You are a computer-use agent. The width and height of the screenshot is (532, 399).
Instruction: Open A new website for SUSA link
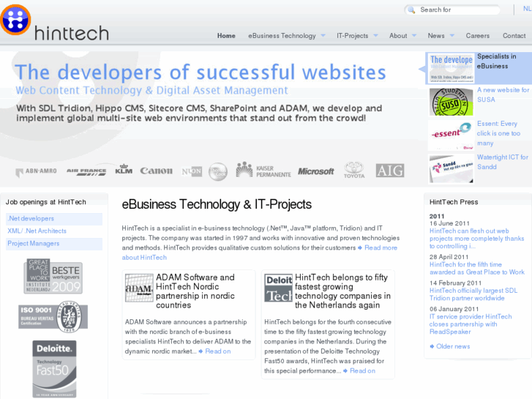(503, 94)
